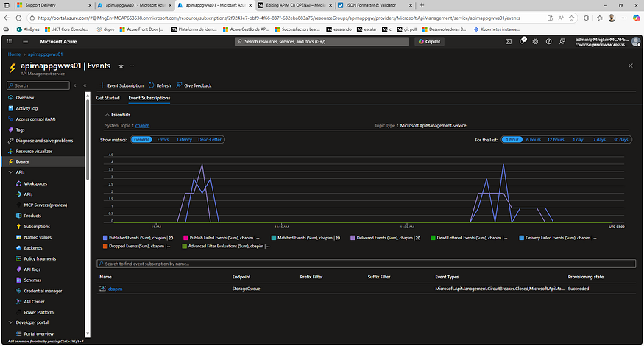This screenshot has height=346, width=644.
Task: Click the sidebar scrollbar down arrow
Action: tap(87, 333)
